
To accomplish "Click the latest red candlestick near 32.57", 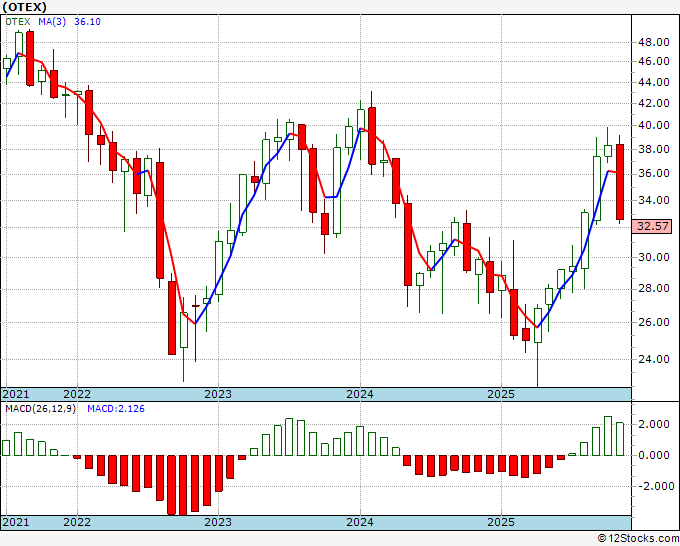I will coord(620,182).
